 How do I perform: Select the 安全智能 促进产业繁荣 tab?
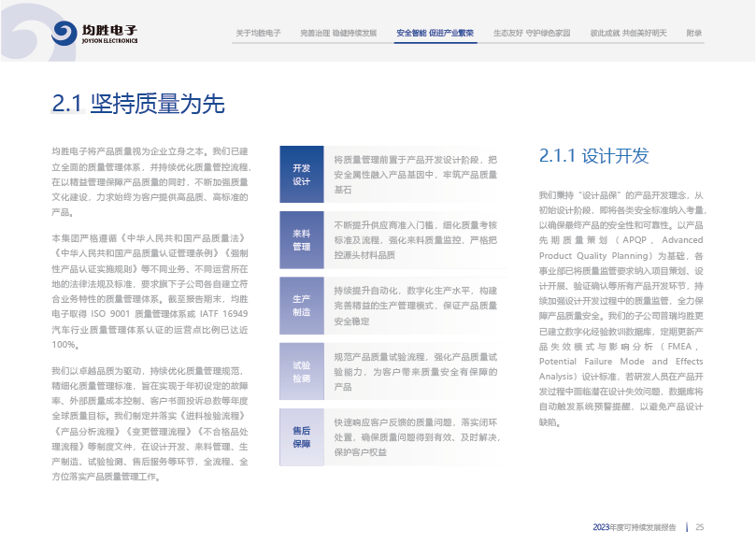(x=435, y=33)
